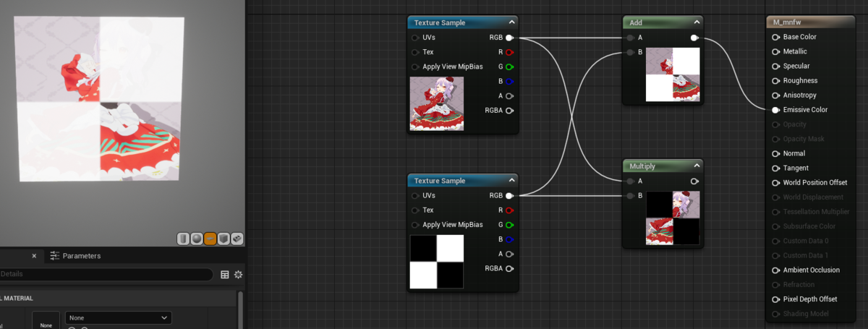This screenshot has height=329, width=868.
Task: Collapse the Multiply node
Action: tap(697, 166)
